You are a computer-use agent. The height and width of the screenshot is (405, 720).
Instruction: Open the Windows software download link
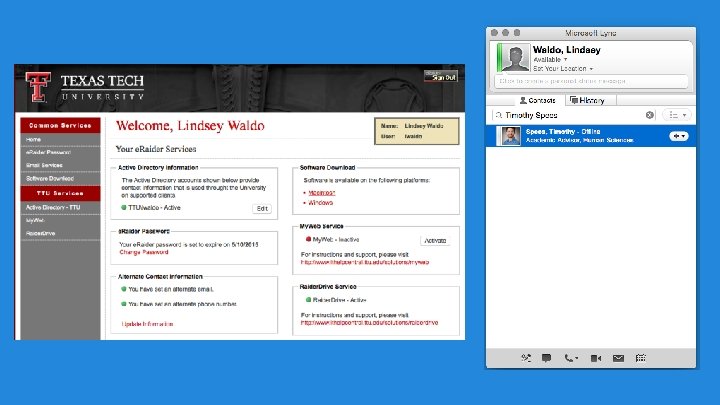pyautogui.click(x=321, y=202)
